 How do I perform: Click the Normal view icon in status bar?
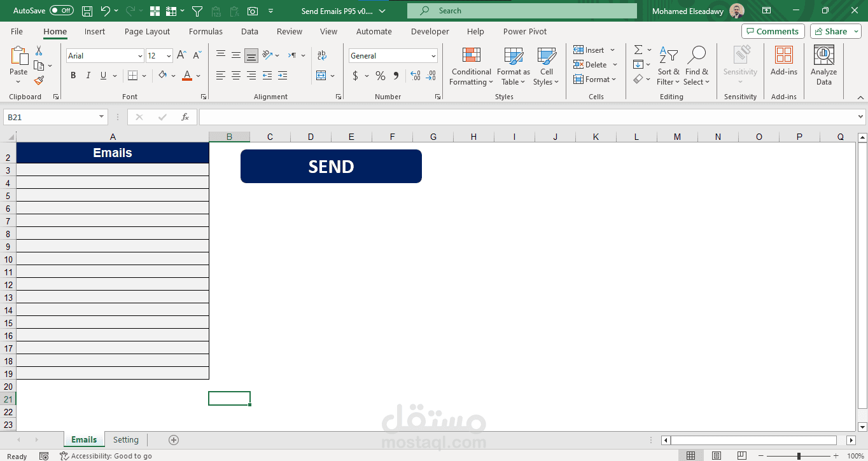pos(690,456)
